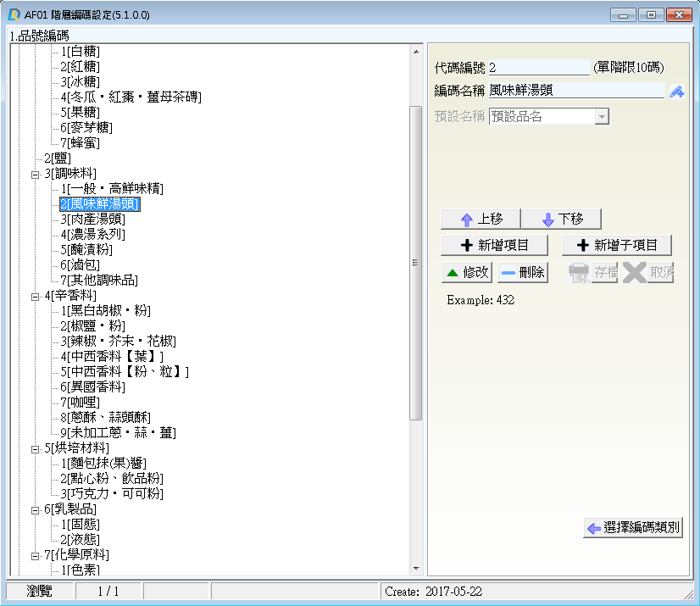Image resolution: width=700 pixels, height=606 pixels.
Task: Select tree item 7[其他調味品]
Action: click(99, 280)
